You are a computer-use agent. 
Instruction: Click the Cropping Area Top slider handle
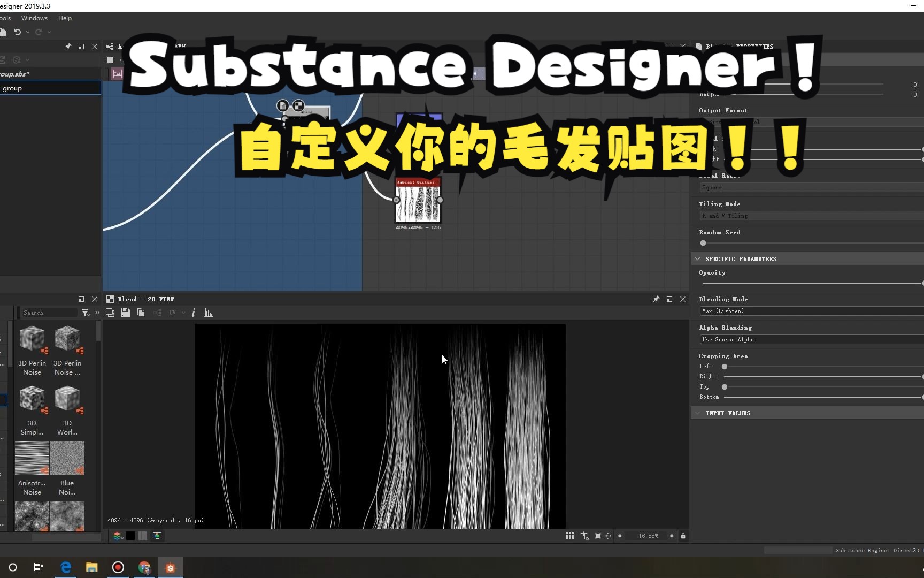(725, 387)
